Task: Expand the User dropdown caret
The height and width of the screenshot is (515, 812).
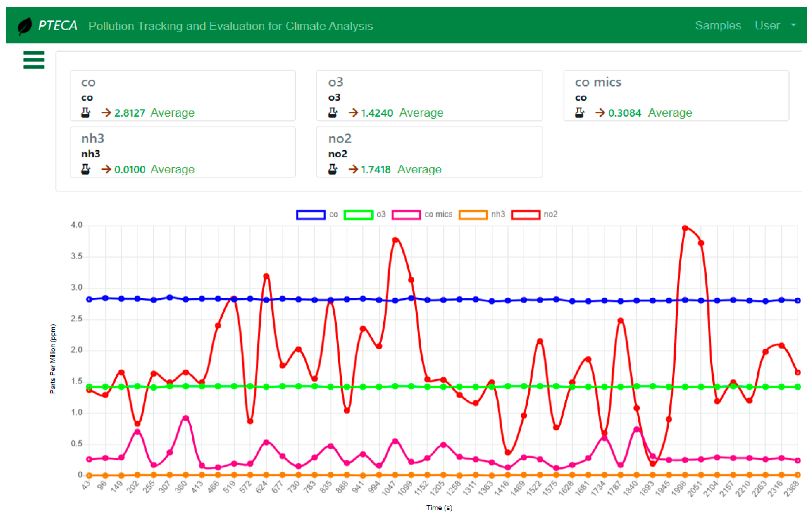Action: [x=793, y=25]
